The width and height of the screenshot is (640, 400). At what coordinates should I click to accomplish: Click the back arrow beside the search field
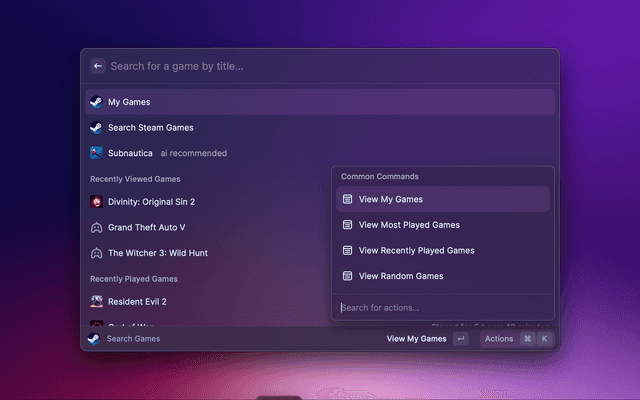tap(98, 66)
